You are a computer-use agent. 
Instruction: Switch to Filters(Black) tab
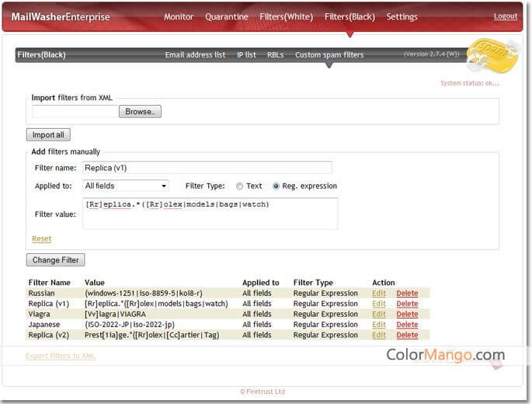click(x=349, y=16)
